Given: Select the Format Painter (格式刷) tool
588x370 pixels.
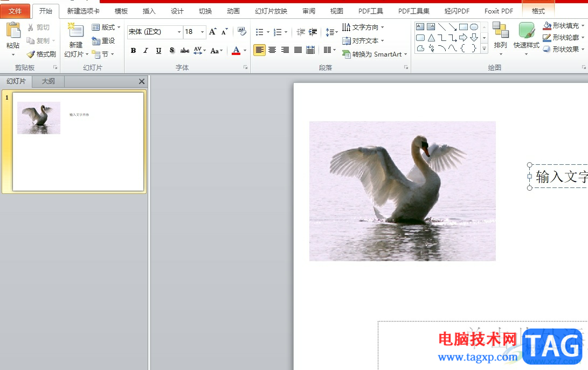Looking at the screenshot, I should point(41,54).
